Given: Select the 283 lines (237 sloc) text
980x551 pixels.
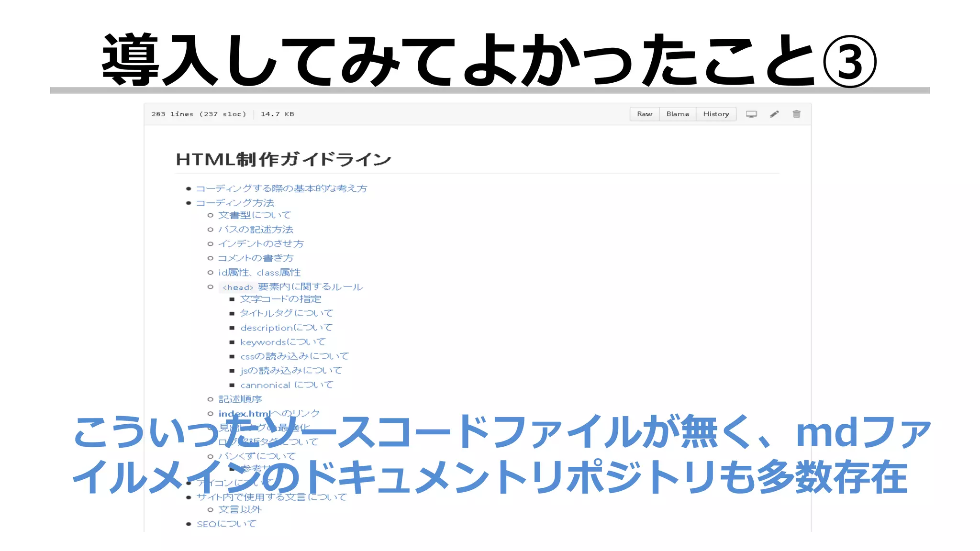Looking at the screenshot, I should click(x=199, y=114).
